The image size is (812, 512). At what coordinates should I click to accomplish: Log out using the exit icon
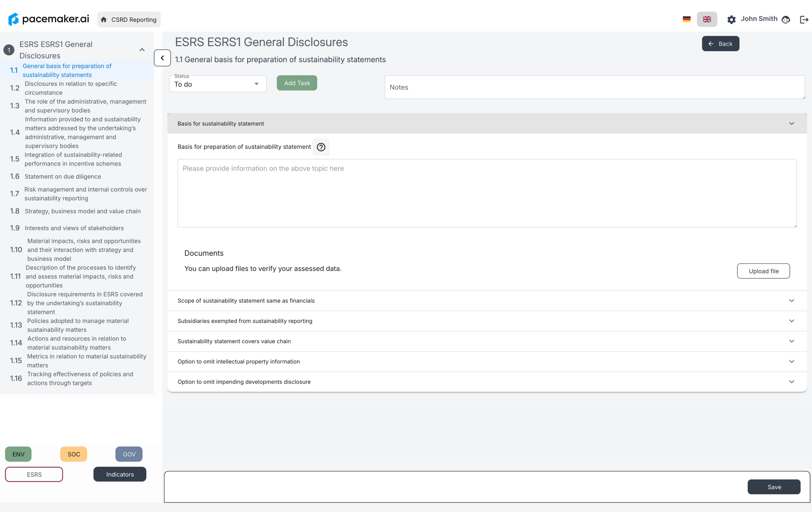tap(804, 20)
